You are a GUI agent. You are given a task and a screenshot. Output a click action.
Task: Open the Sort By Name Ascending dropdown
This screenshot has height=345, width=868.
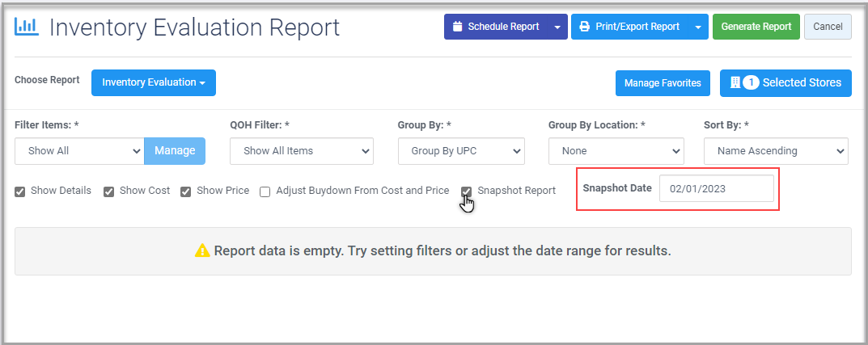click(776, 151)
